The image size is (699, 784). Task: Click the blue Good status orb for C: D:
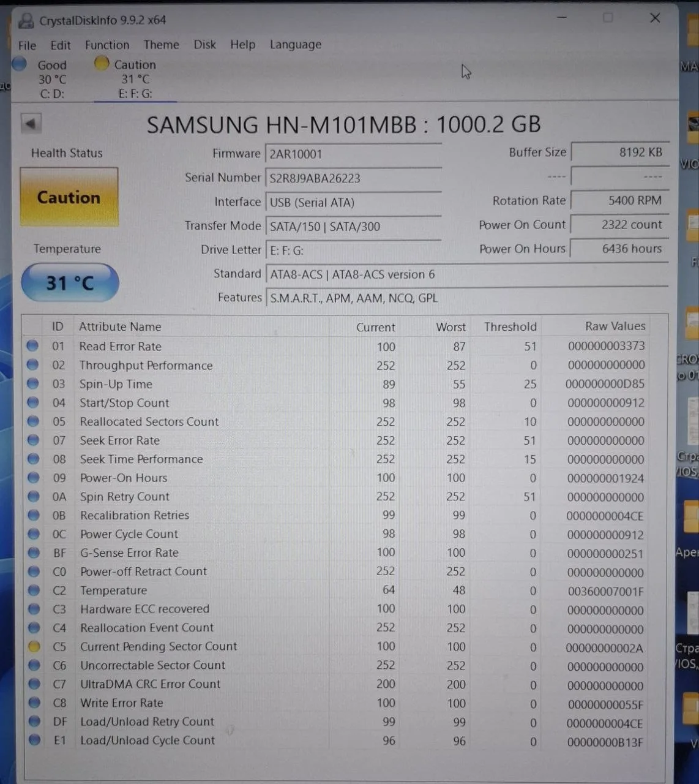pyautogui.click(x=20, y=64)
